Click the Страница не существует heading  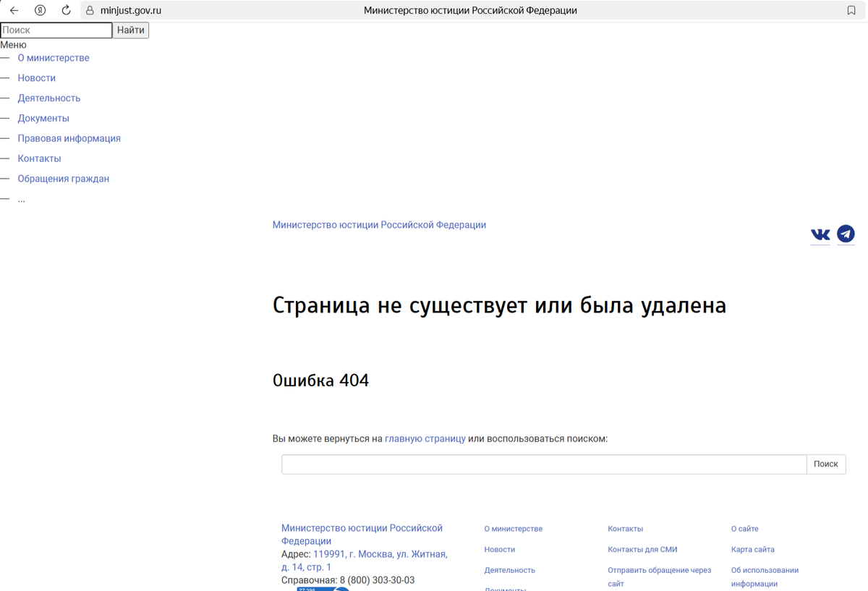pyautogui.click(x=499, y=305)
